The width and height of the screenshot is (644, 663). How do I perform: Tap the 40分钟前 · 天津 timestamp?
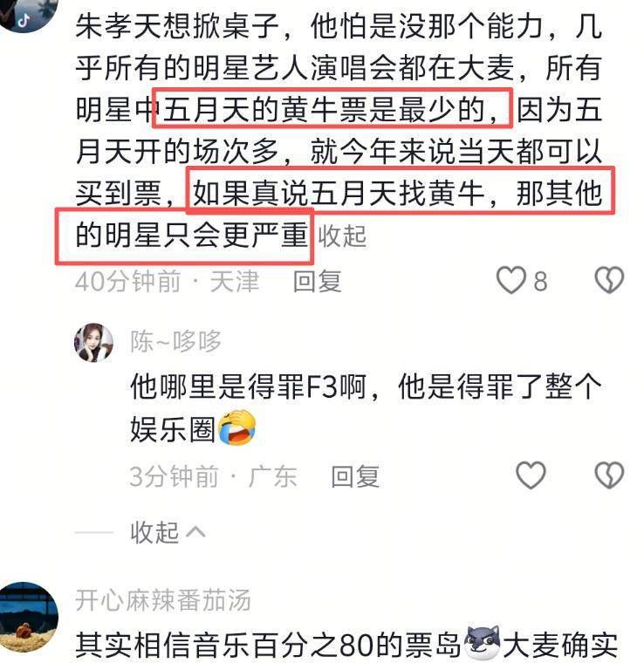click(x=167, y=281)
